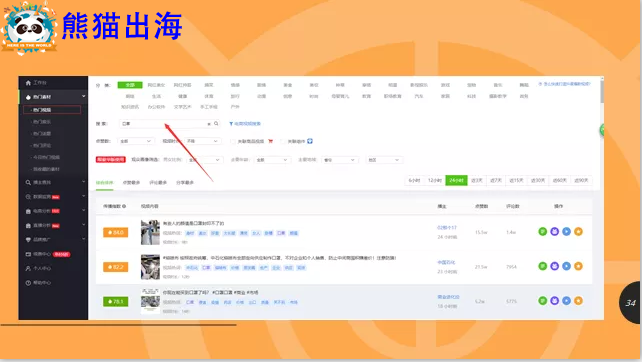
Task: Collapse the 热门素材 sidebar section chevron
Action: (x=84, y=97)
